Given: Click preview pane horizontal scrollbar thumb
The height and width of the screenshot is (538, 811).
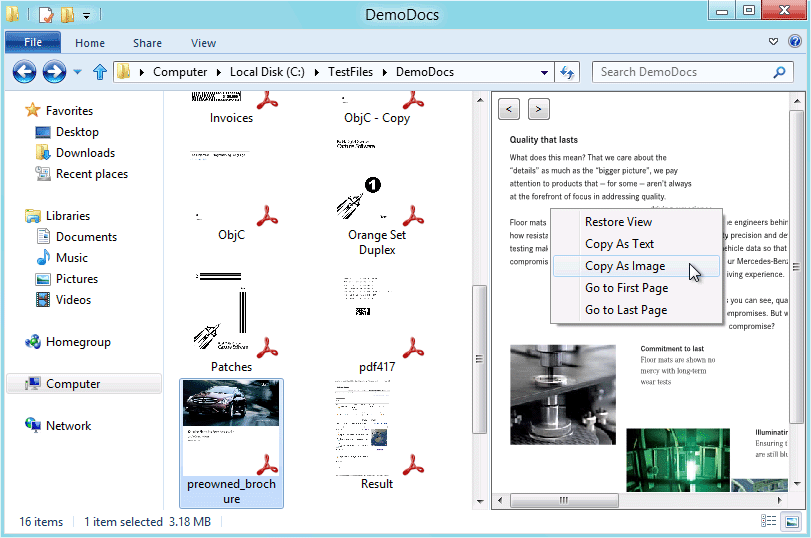Looking at the screenshot, I should click(564, 500).
